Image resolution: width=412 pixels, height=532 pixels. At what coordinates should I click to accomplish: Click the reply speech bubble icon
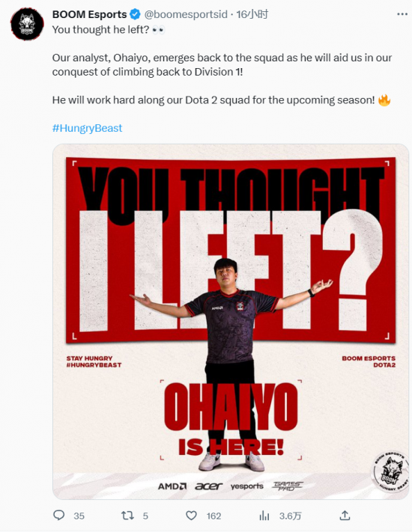pos(59,516)
